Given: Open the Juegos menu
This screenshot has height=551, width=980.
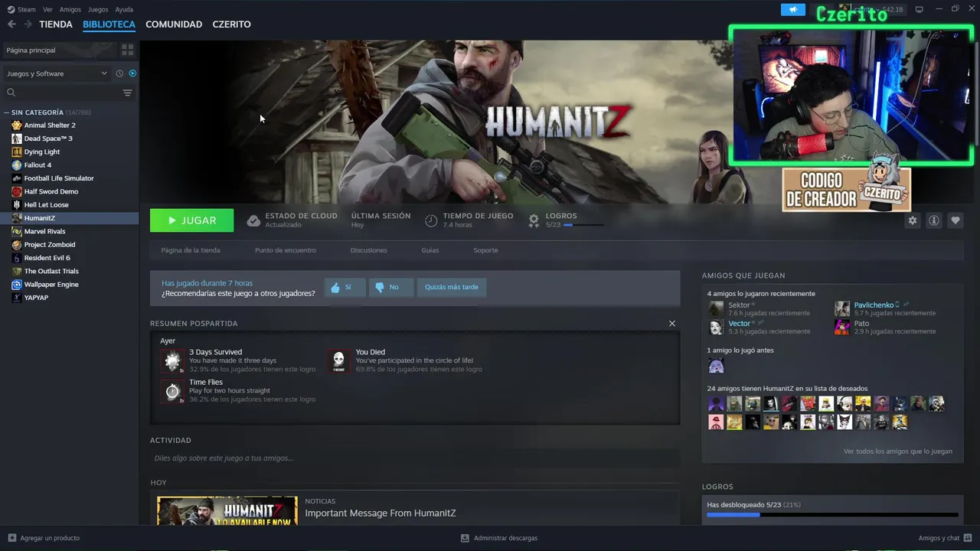Looking at the screenshot, I should pyautogui.click(x=98, y=10).
